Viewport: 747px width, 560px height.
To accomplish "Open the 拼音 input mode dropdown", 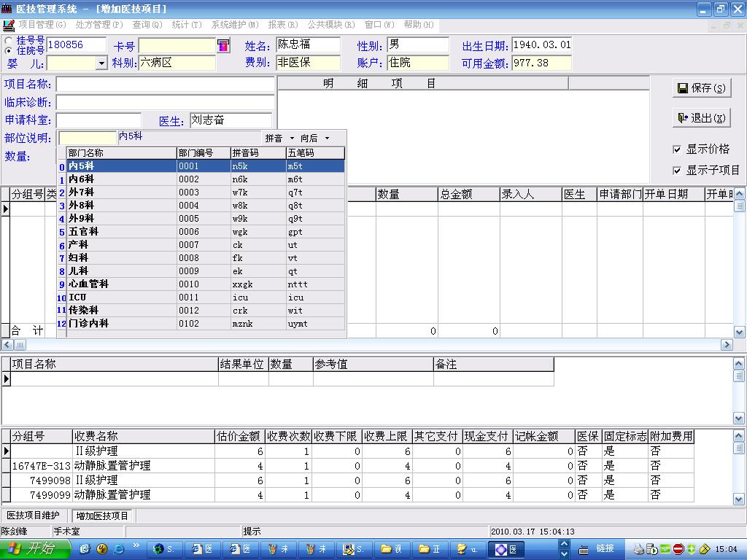I will [x=292, y=139].
